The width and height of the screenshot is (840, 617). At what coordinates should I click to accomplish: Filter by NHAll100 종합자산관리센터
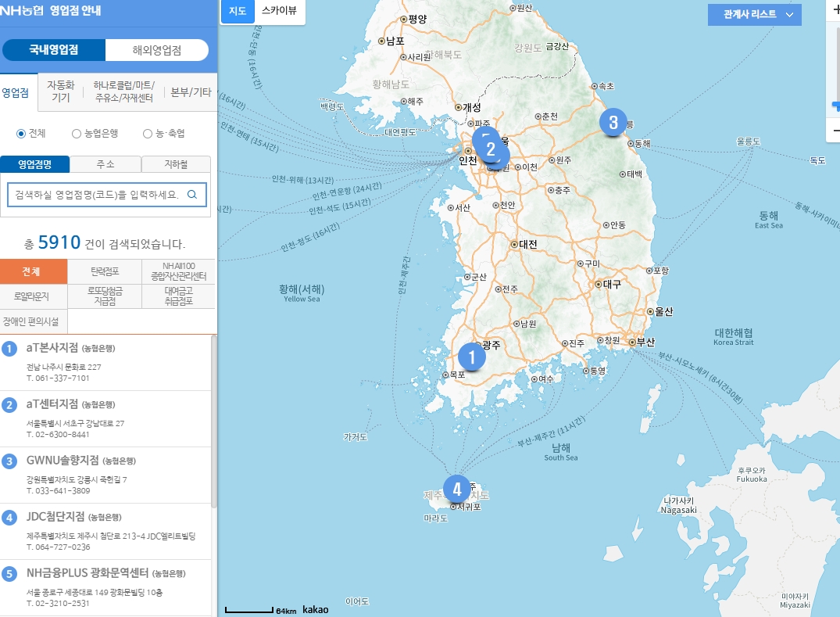(x=178, y=271)
